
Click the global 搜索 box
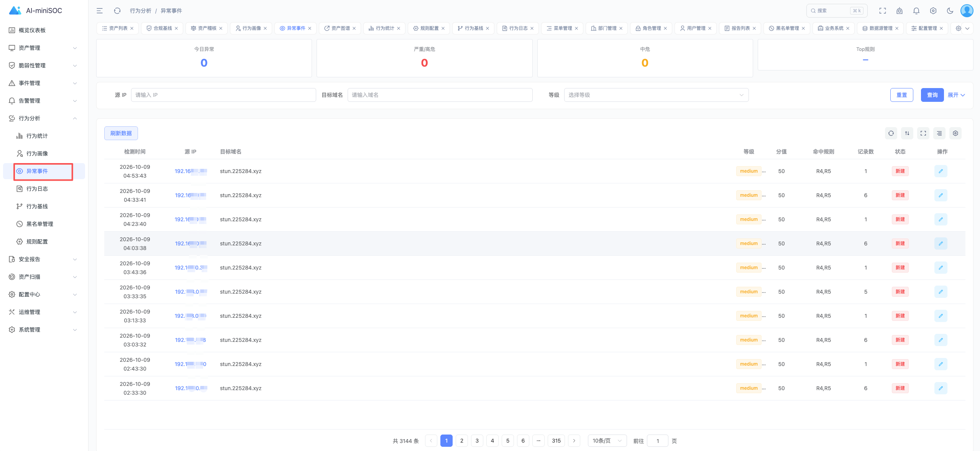coord(837,11)
